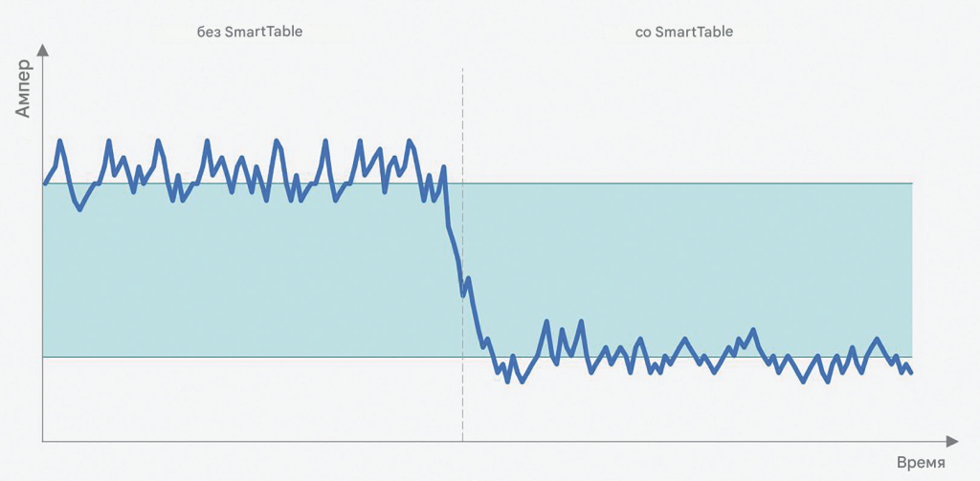The height and width of the screenshot is (481, 980).
Task: Select the "Время" horizontal axis label
Action: [921, 464]
